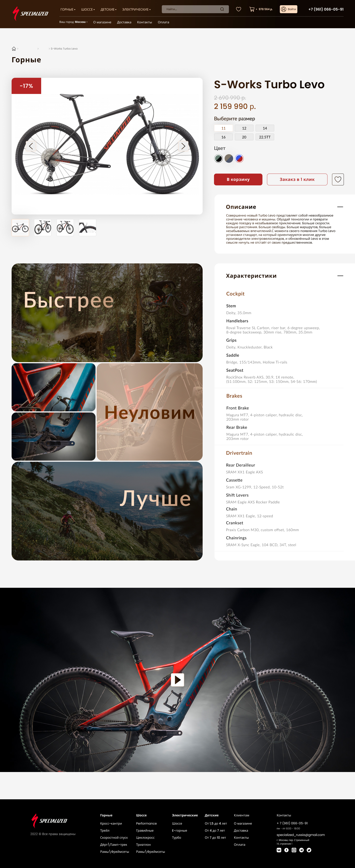The height and width of the screenshot is (868, 355).
Task: Add product to favorites with heart button
Action: [338, 179]
